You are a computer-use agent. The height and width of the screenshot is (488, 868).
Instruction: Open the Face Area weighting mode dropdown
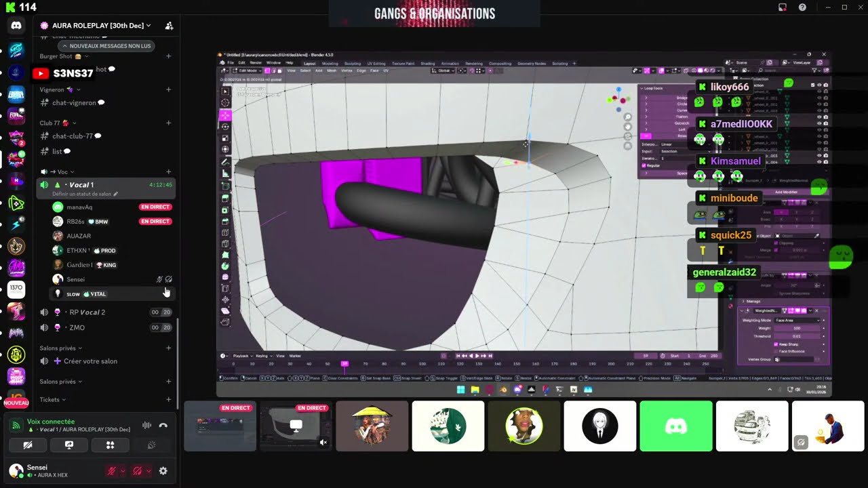pyautogui.click(x=797, y=321)
